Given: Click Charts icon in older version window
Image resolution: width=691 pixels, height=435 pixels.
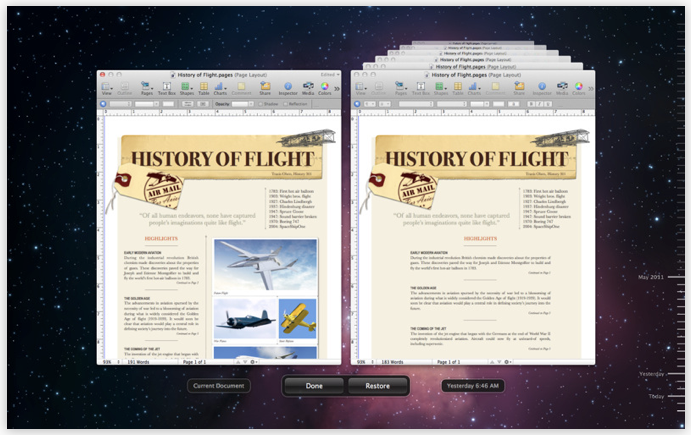Looking at the screenshot, I should (x=474, y=88).
